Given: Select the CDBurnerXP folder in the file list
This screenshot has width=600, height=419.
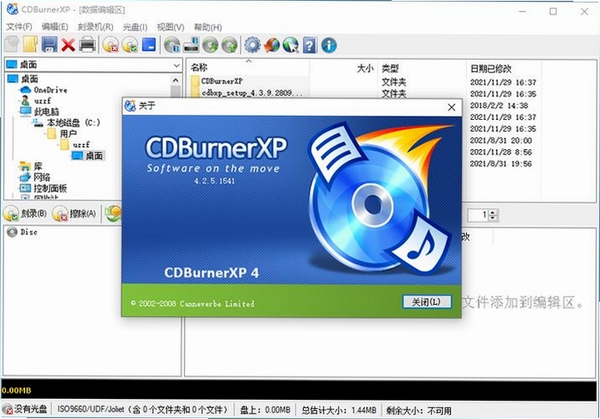Looking at the screenshot, I should point(222,81).
